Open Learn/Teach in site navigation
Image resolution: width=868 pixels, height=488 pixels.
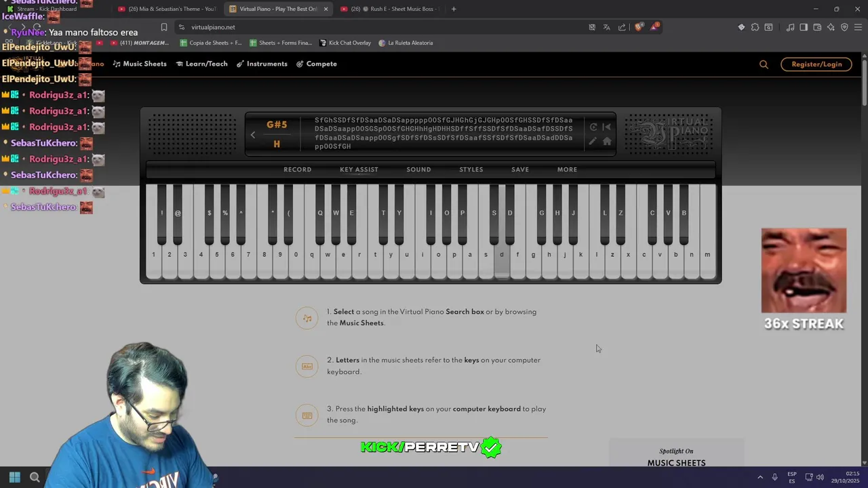coord(201,64)
